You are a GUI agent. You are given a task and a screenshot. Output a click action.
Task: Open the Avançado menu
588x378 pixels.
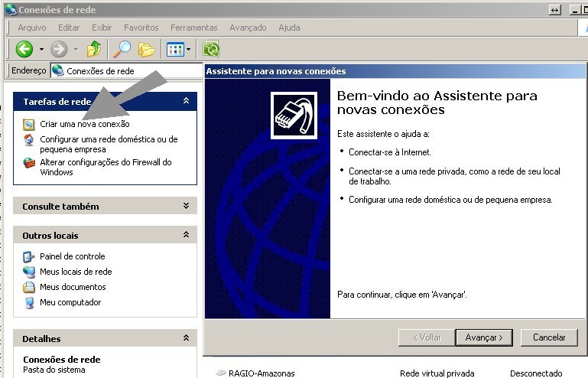(x=248, y=28)
